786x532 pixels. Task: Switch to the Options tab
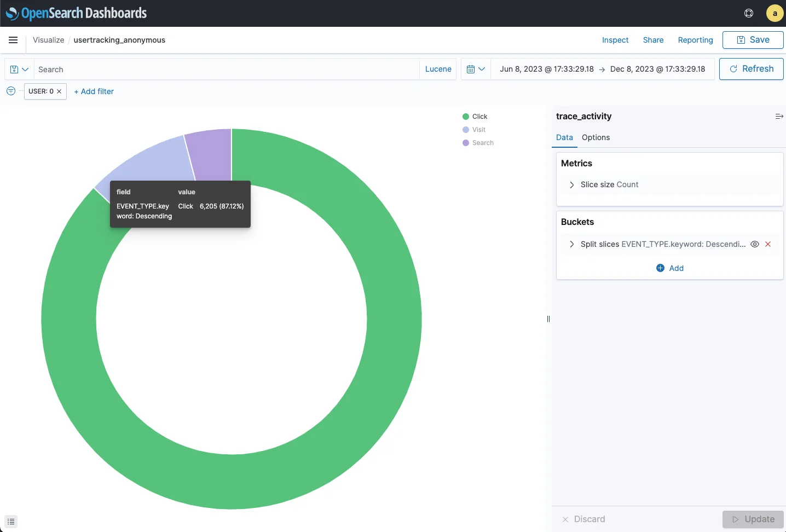[x=596, y=137]
